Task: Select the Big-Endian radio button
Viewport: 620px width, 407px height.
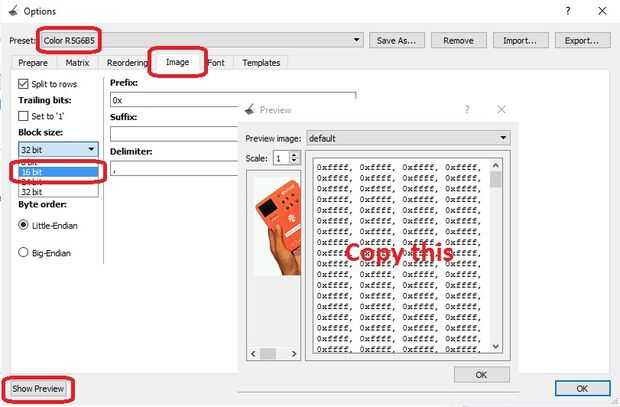Action: pos(23,252)
